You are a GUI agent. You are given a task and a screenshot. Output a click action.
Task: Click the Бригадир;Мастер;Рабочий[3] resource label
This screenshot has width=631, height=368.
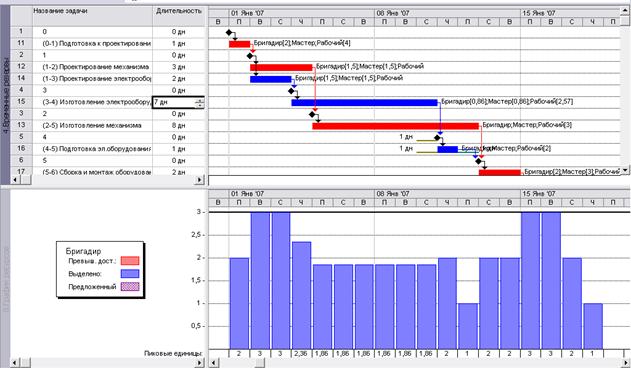pyautogui.click(x=527, y=125)
